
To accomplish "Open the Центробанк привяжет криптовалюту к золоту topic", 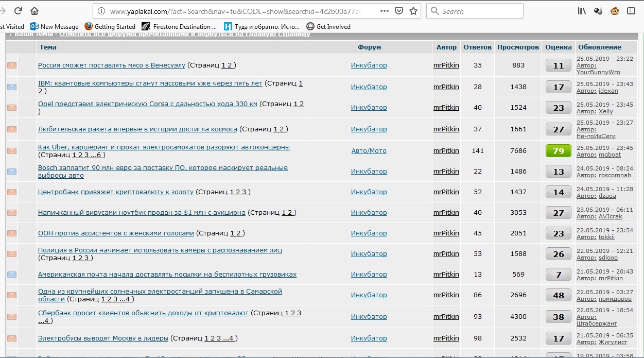I will click(x=116, y=192).
